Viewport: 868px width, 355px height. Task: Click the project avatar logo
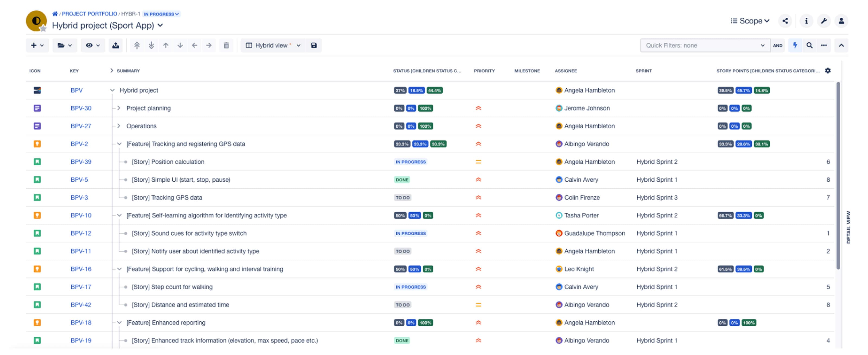36,21
